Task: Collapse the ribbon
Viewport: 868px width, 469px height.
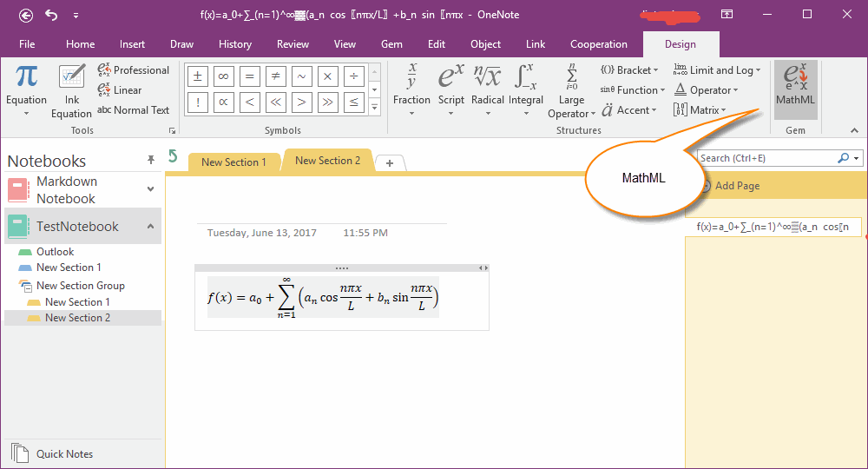Action: (854, 130)
